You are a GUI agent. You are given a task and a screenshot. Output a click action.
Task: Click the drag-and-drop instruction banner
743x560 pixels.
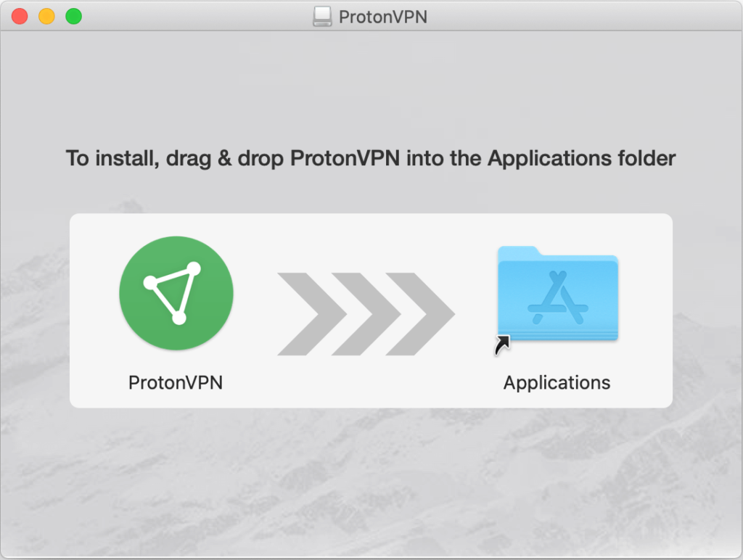pos(371,158)
